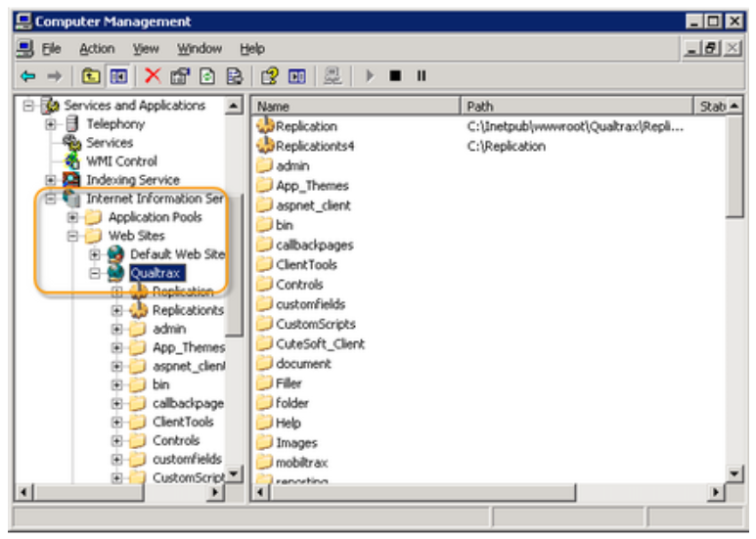Select Default Web Site in the tree
The height and width of the screenshot is (539, 756).
coord(177,254)
